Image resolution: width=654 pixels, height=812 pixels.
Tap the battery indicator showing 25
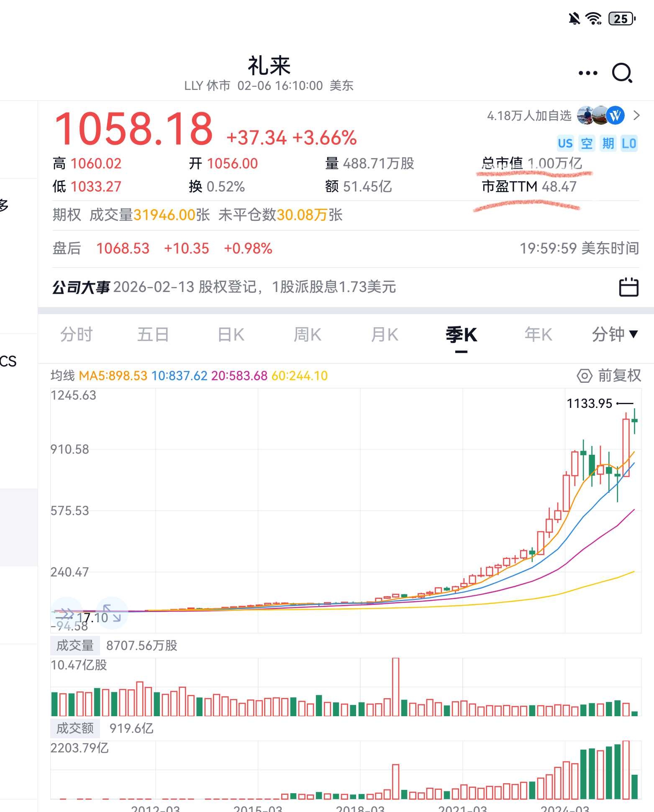pyautogui.click(x=622, y=19)
